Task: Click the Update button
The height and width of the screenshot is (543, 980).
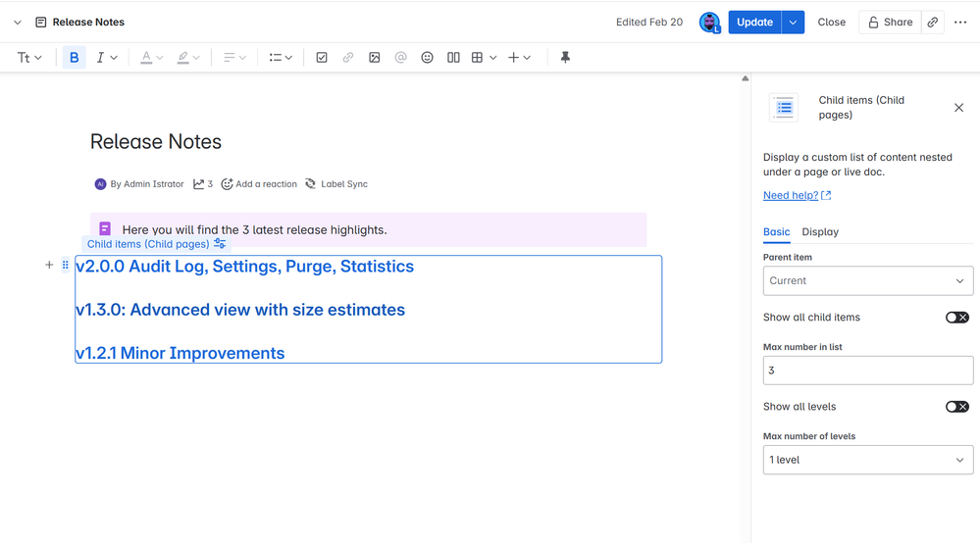Action: pyautogui.click(x=754, y=22)
